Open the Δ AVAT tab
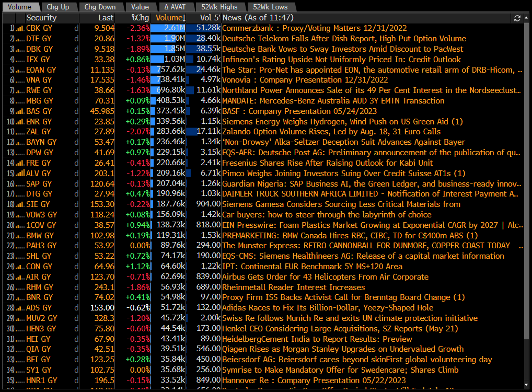The width and height of the screenshot is (532, 392). (175, 7)
